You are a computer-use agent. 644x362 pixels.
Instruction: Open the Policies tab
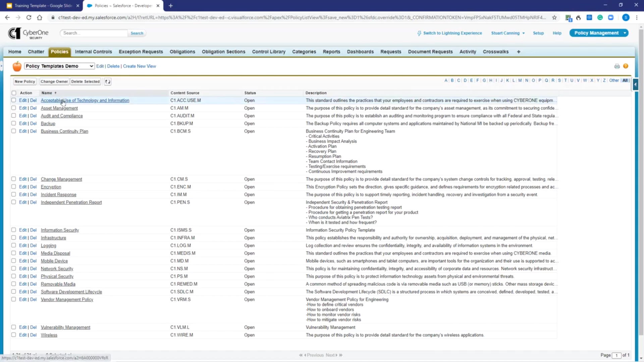coord(59,52)
